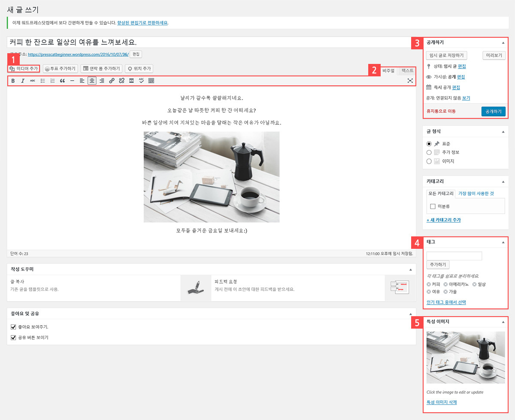Click the 위치 추가 button
515x420 pixels.
(139, 69)
